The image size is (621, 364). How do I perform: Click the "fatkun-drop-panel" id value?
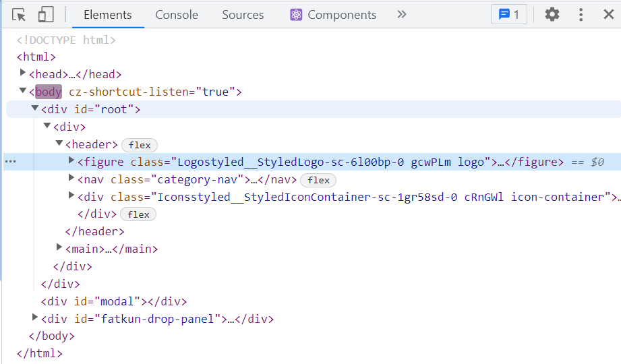pyautogui.click(x=157, y=320)
